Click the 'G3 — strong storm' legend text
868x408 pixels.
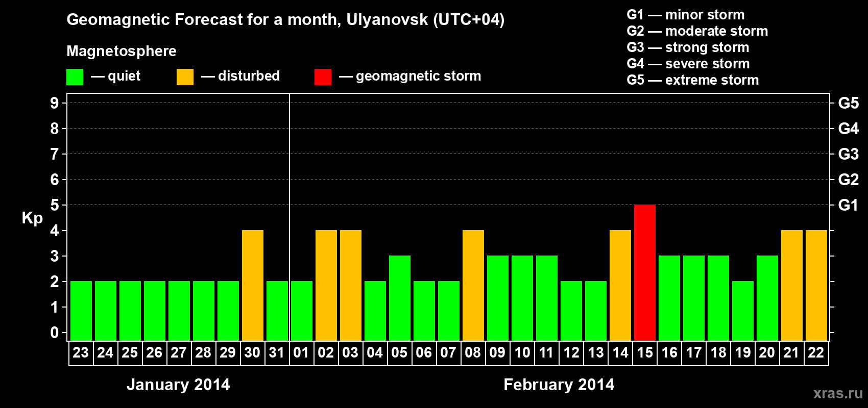click(x=688, y=47)
